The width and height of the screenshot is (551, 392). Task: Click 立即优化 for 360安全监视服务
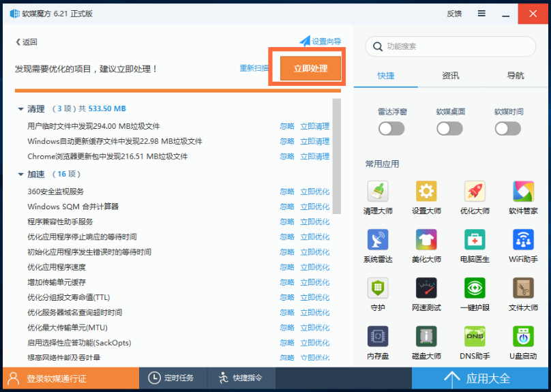(315, 192)
